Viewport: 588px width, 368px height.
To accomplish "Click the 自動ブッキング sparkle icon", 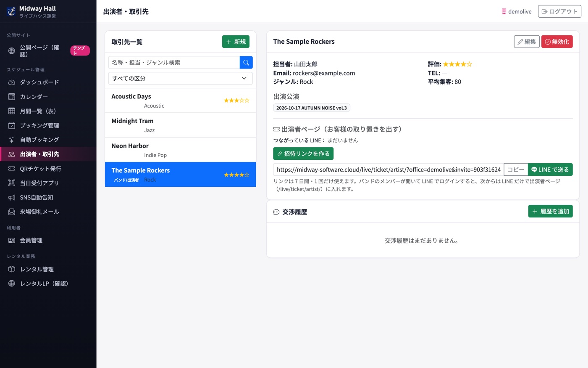I will click(12, 140).
